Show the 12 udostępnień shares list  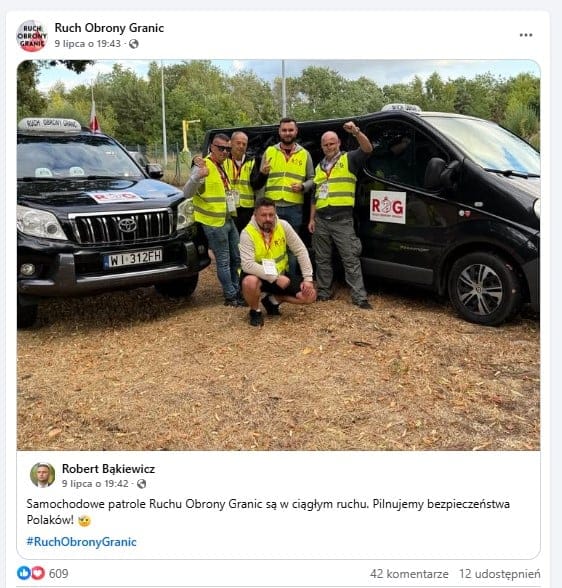click(x=500, y=574)
